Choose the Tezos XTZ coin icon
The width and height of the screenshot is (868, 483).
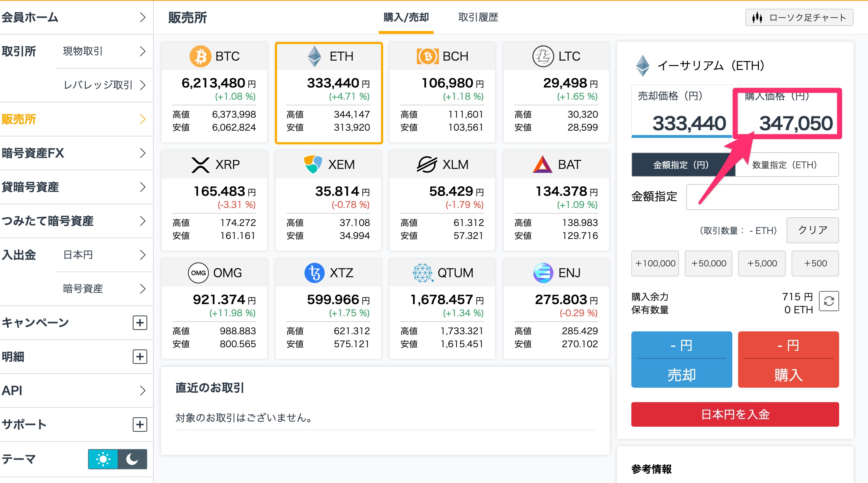click(314, 273)
